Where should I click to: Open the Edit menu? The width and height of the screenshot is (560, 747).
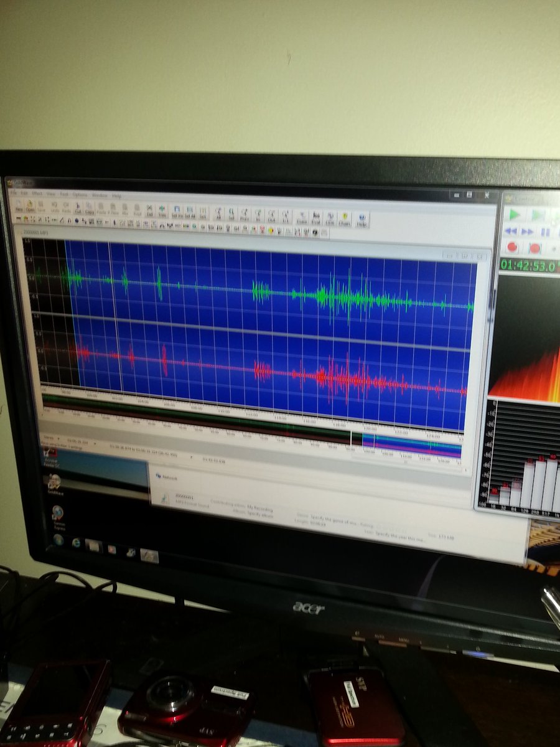(24, 194)
